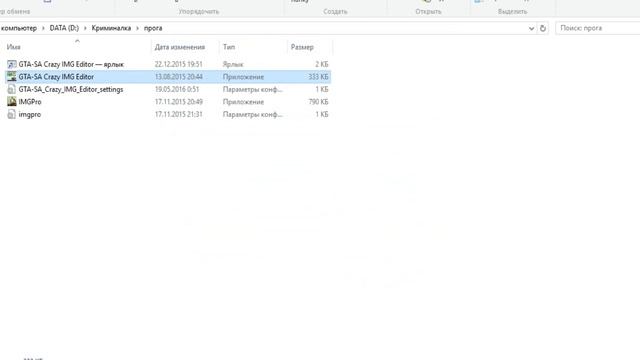Click date 17.11.2015 21:31

click(x=178, y=114)
